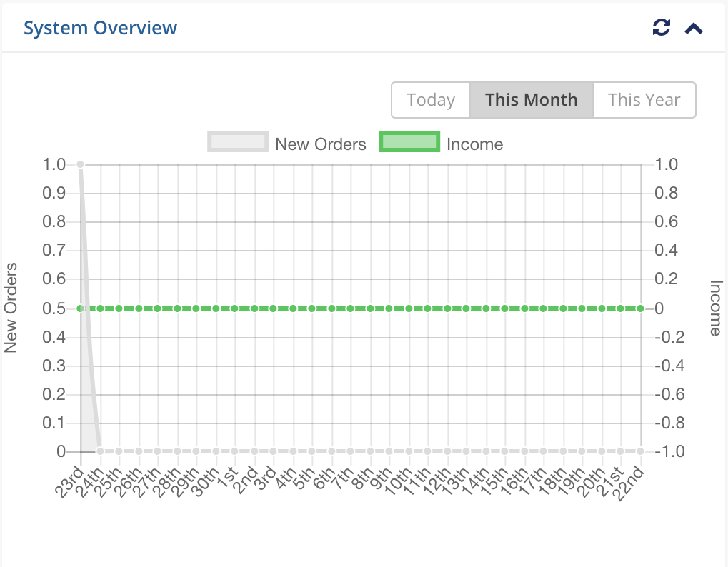Image resolution: width=728 pixels, height=567 pixels.
Task: Switch chart range to Today
Action: [431, 100]
